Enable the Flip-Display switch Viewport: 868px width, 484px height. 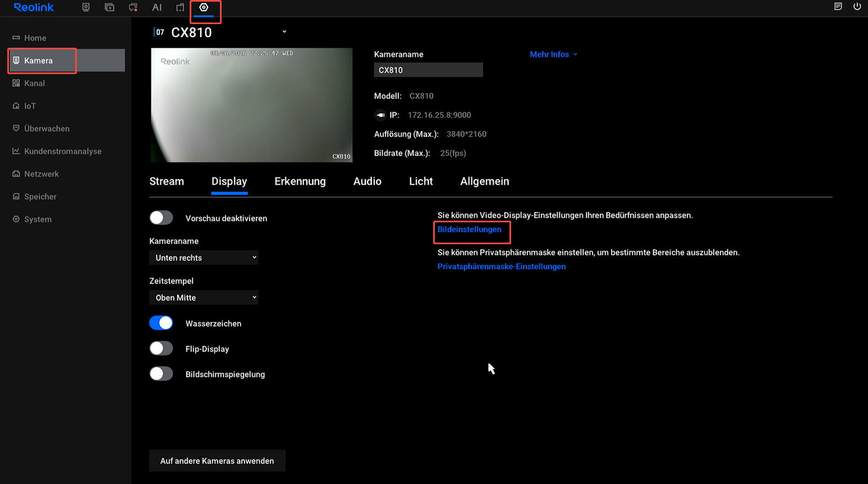click(161, 348)
